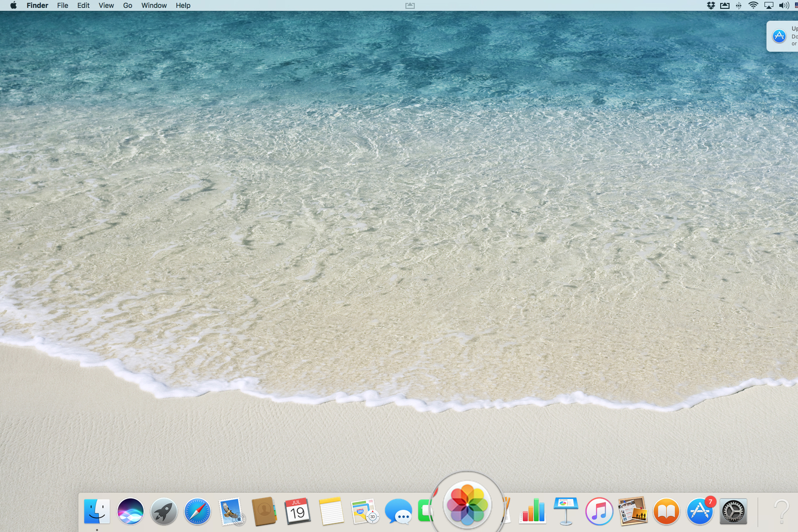This screenshot has width=798, height=532.
Task: Open Calendar showing JUL 19
Action: (x=298, y=511)
